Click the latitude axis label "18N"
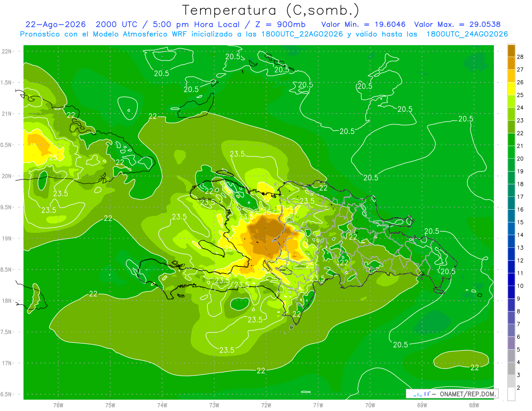532x411 pixels. [x=7, y=301]
